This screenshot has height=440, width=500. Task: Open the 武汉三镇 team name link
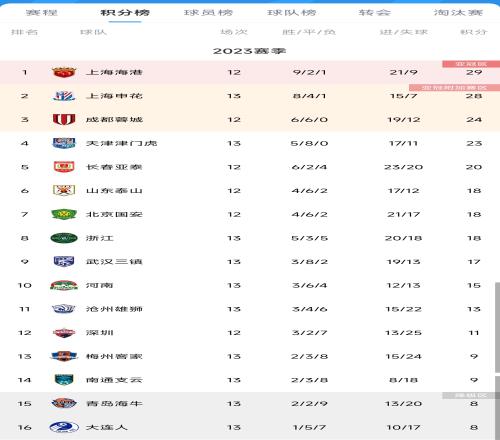point(114,262)
